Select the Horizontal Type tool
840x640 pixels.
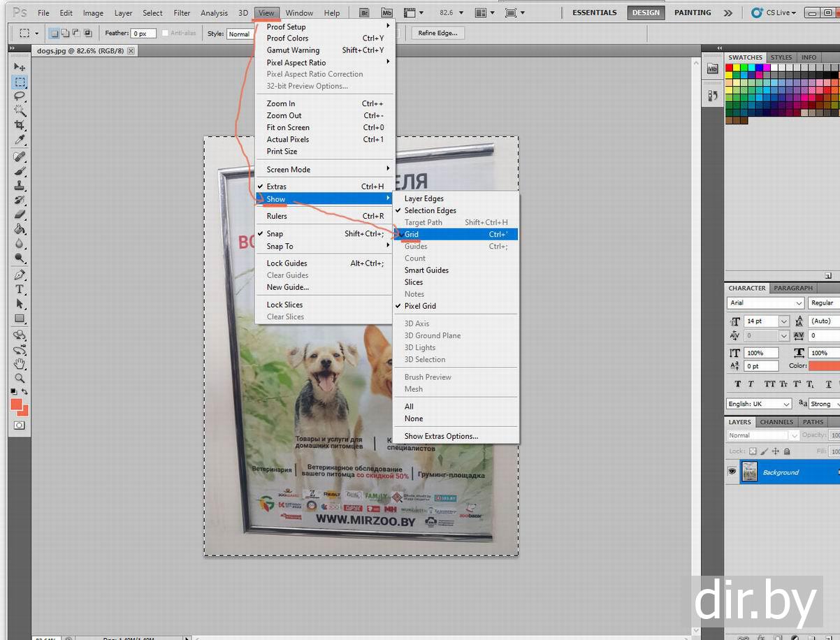pos(20,289)
